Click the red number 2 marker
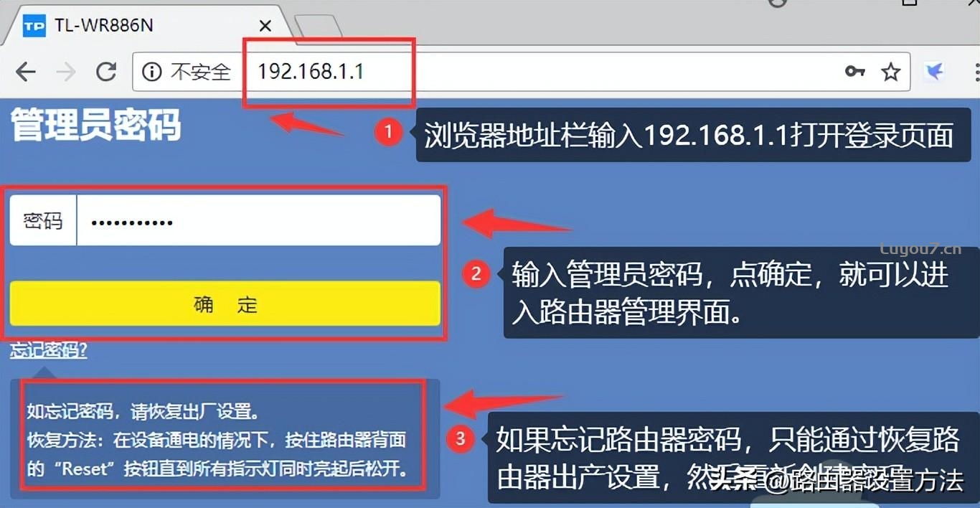Screen dimensions: 980x508 tap(476, 273)
